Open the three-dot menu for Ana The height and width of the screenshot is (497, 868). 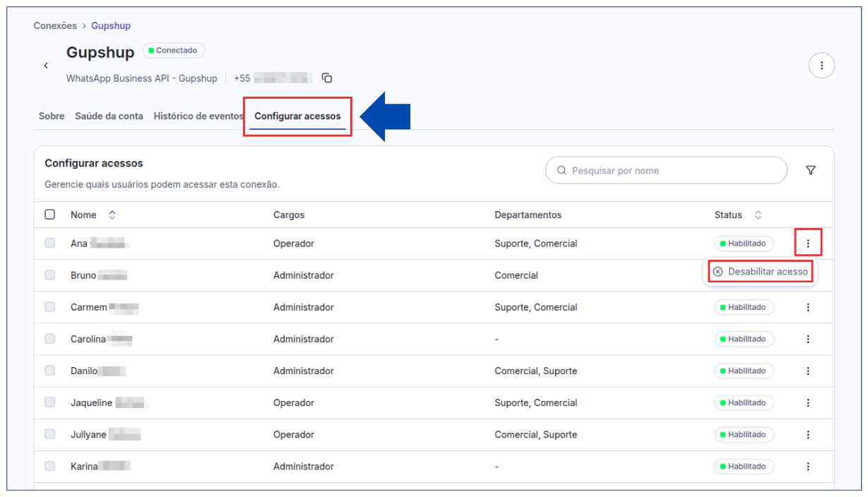click(x=808, y=244)
